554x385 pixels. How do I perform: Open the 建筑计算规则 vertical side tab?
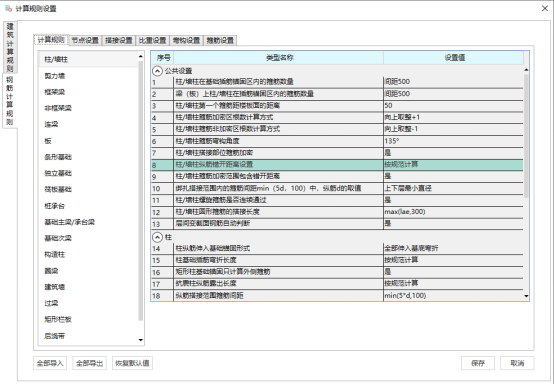[10, 47]
